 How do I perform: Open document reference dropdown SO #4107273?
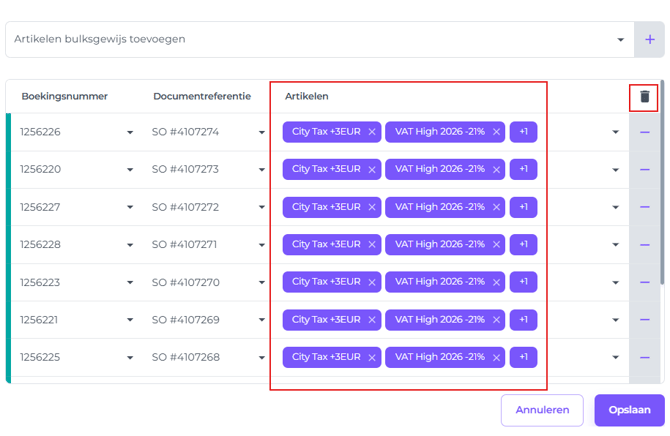point(261,170)
